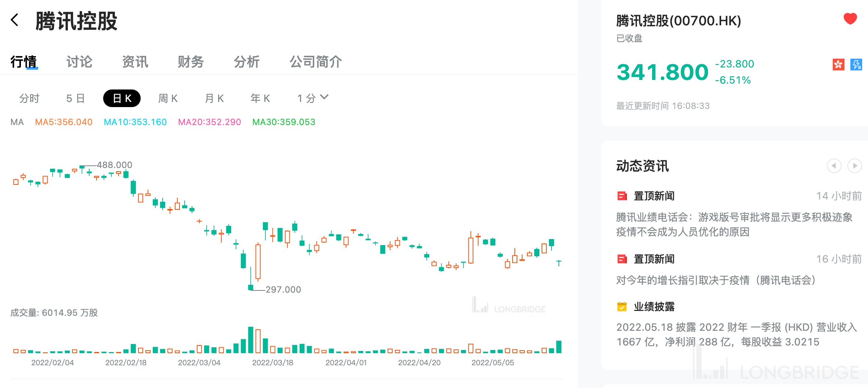The height and width of the screenshot is (388, 868).
Task: Click the 已收盘 market status
Action: [x=629, y=39]
